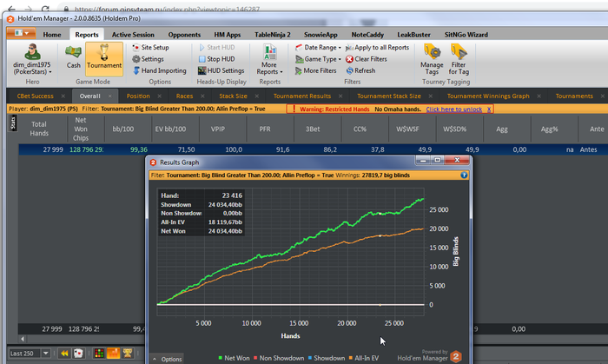
Task: Click Start HUD
Action: [217, 47]
